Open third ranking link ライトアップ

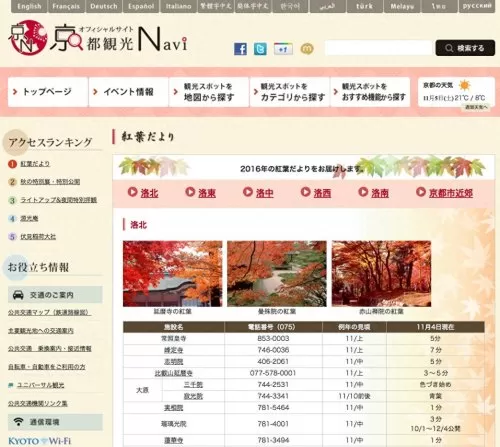(x=59, y=200)
